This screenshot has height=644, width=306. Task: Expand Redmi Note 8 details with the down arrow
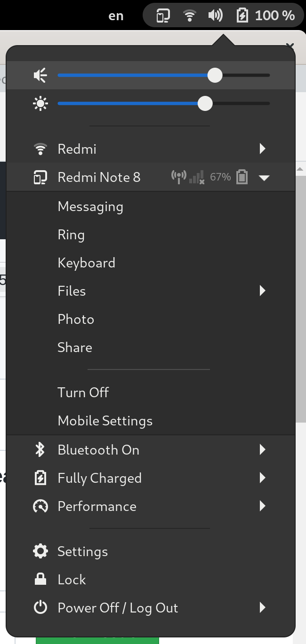(x=264, y=177)
